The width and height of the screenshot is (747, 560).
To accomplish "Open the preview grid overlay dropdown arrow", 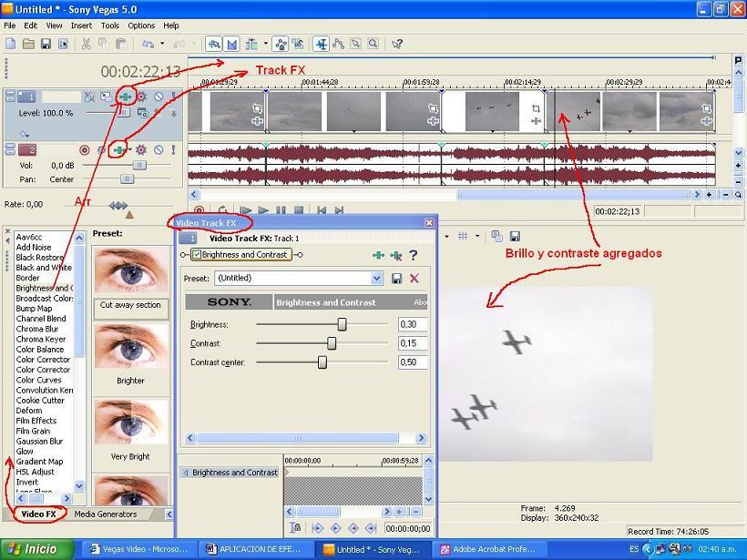I will 476,237.
